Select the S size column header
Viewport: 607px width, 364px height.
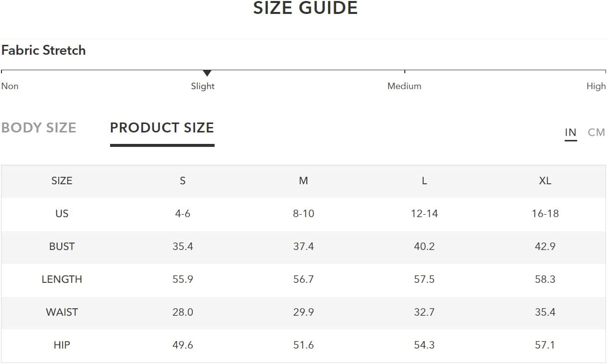click(183, 181)
